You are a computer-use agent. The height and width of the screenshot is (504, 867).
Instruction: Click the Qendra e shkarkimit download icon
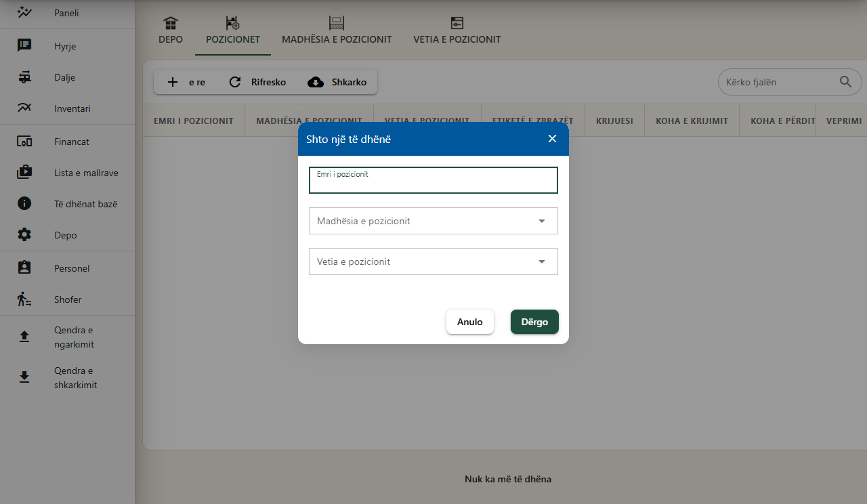click(24, 377)
